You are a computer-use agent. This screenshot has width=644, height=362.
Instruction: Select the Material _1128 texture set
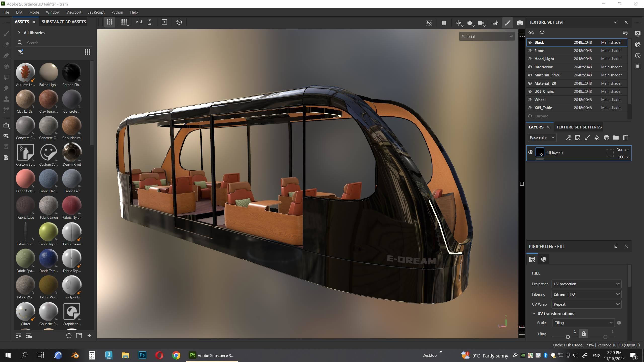(577, 75)
